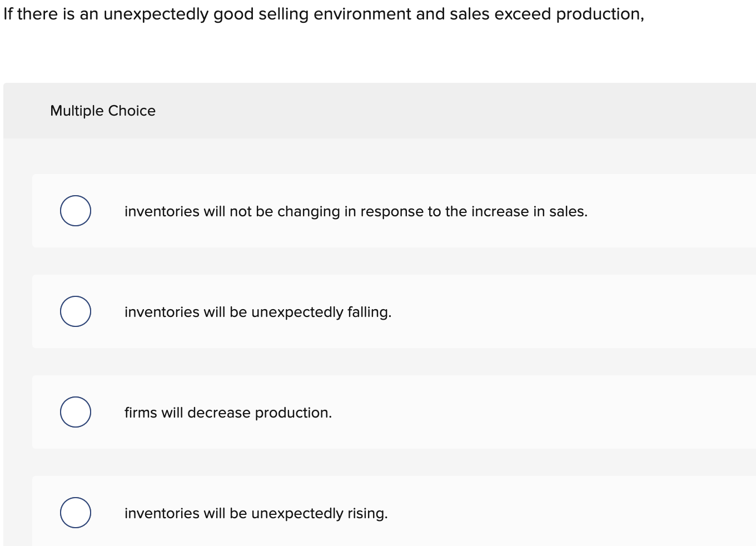Choose the 'inventories will be unexpectedly falling' radio

(76, 311)
